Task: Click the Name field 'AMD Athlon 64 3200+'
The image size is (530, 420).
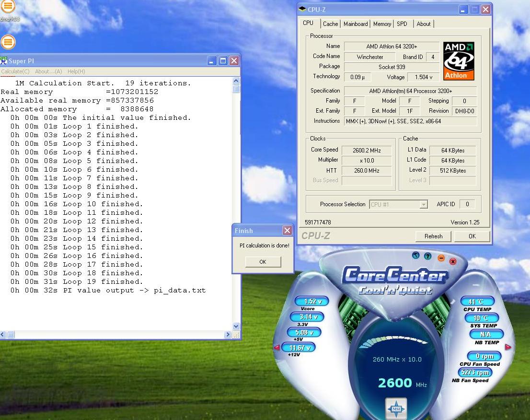Action: tap(392, 47)
